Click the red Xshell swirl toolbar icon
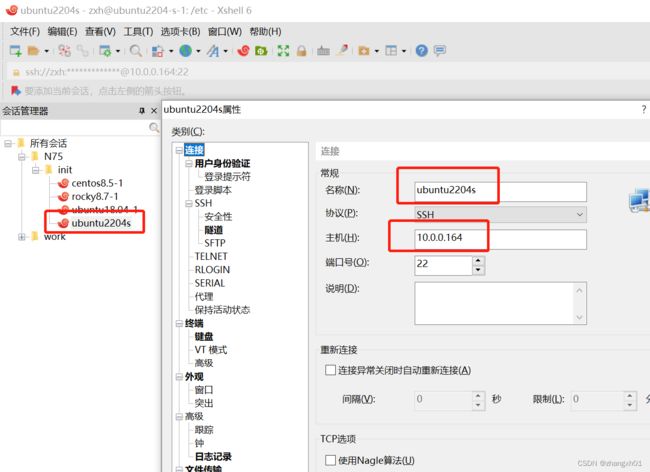This screenshot has width=650, height=472. coord(243,51)
